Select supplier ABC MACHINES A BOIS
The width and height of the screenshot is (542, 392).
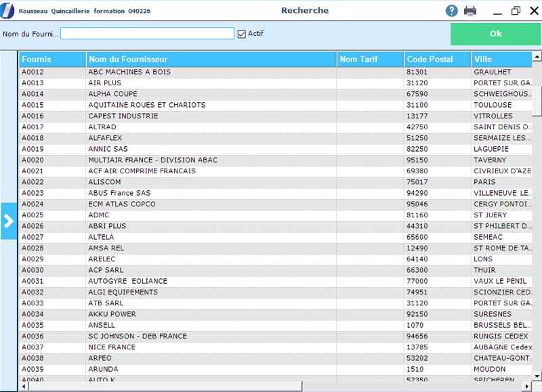[x=129, y=72]
